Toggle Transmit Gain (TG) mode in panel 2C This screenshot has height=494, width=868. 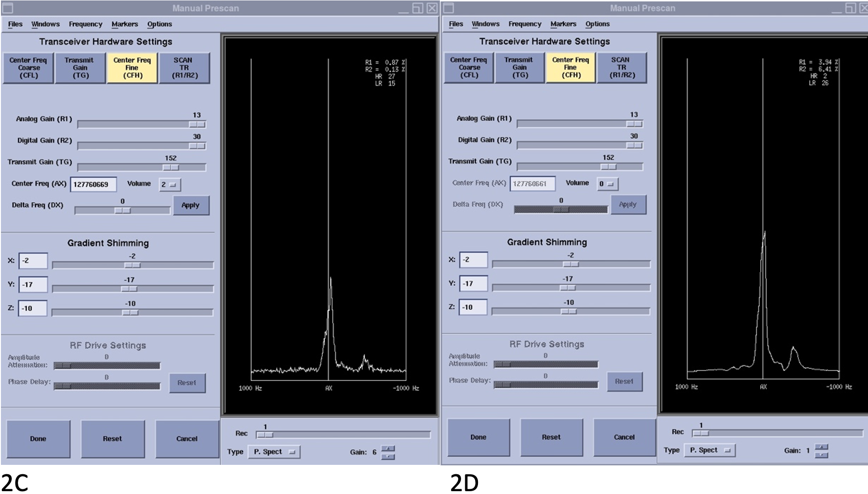(x=80, y=68)
